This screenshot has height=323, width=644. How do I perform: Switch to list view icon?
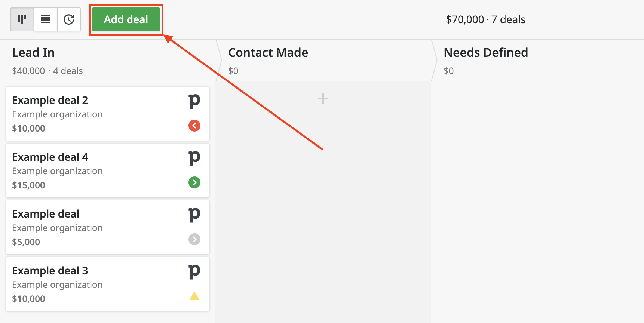pos(46,19)
